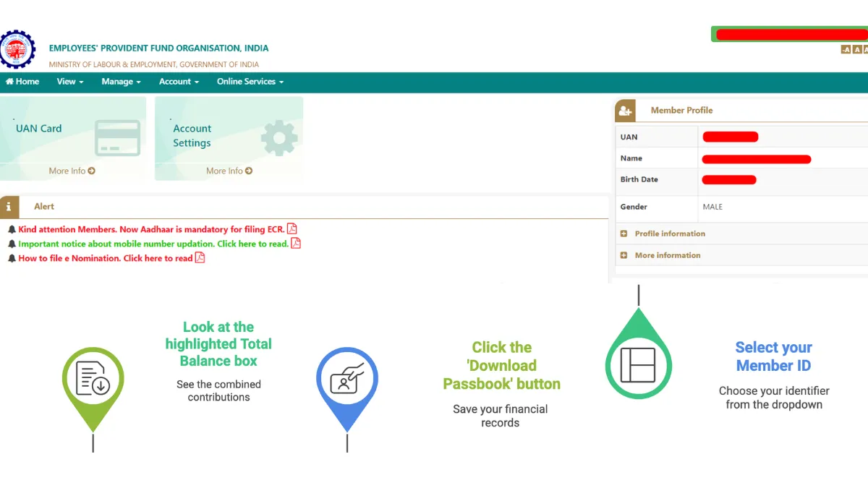Open the How to file e Nomination link
This screenshot has height=488, width=868.
pos(106,258)
